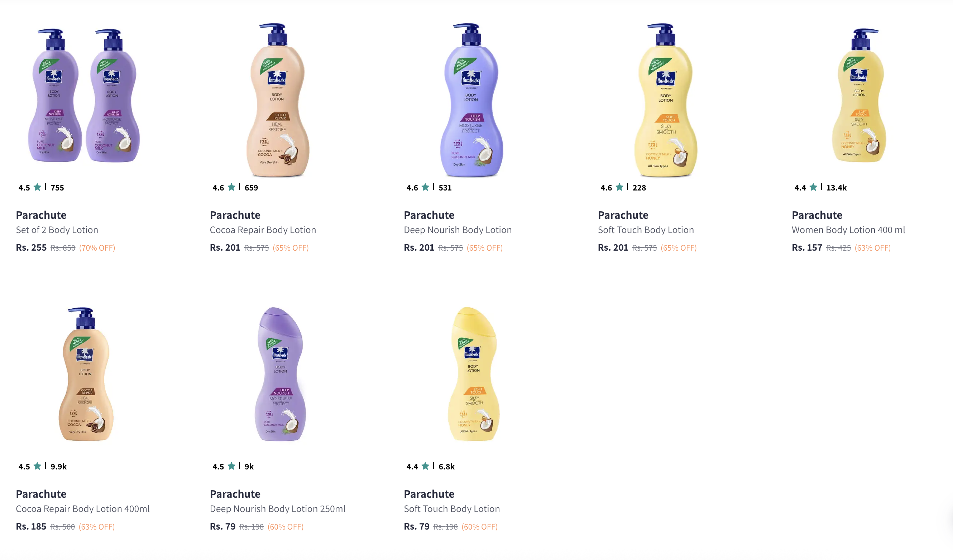Click the star icon beside the 9.9k ratings count

pyautogui.click(x=37, y=466)
